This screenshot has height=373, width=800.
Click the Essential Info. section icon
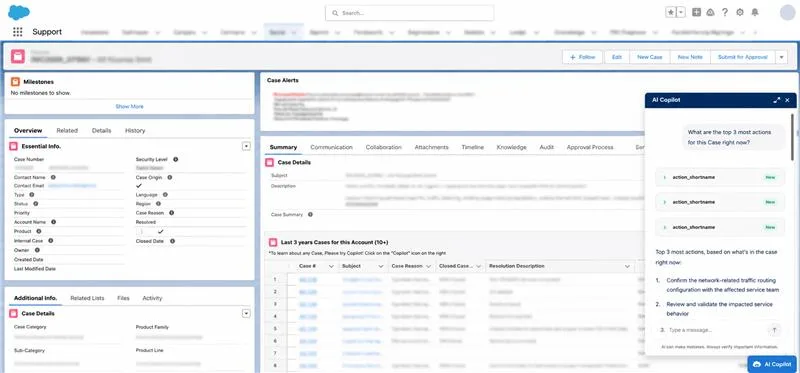13,146
